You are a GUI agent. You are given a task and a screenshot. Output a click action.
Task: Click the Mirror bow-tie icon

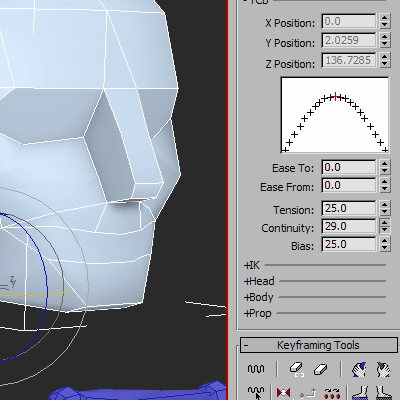(x=283, y=393)
